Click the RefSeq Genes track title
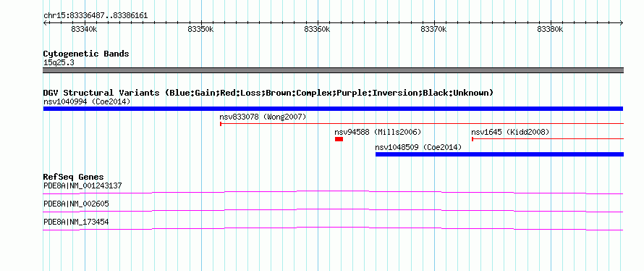 pos(74,178)
